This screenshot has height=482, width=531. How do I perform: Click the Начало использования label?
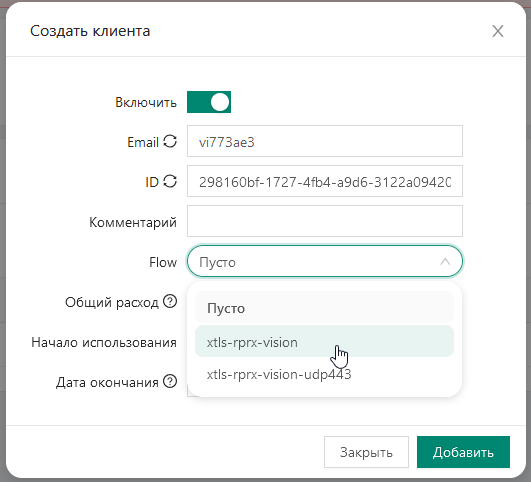(104, 342)
